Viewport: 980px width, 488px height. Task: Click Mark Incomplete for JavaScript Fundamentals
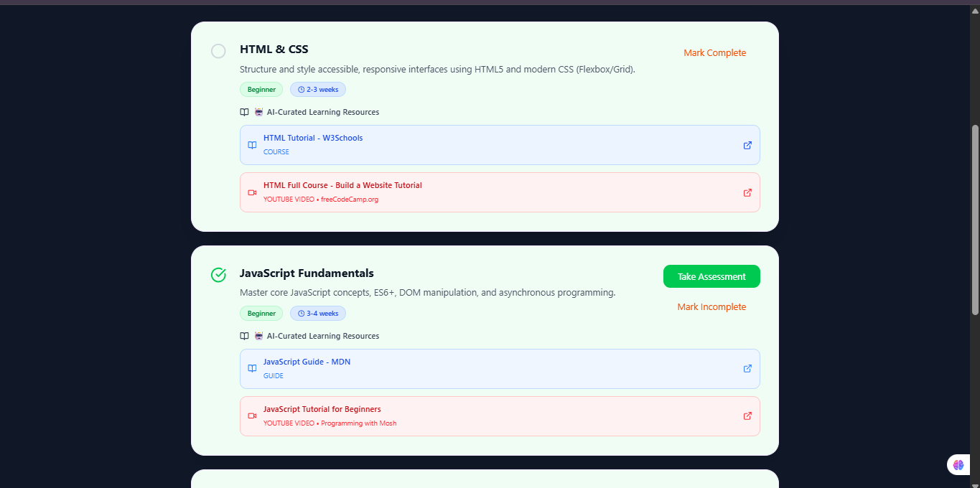[x=711, y=307]
